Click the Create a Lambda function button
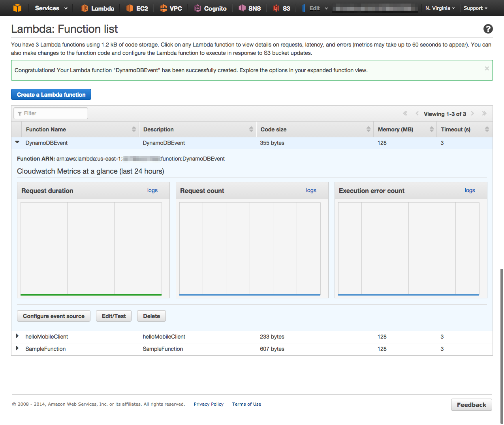Screen dimensions: 504x425 [x=51, y=94]
